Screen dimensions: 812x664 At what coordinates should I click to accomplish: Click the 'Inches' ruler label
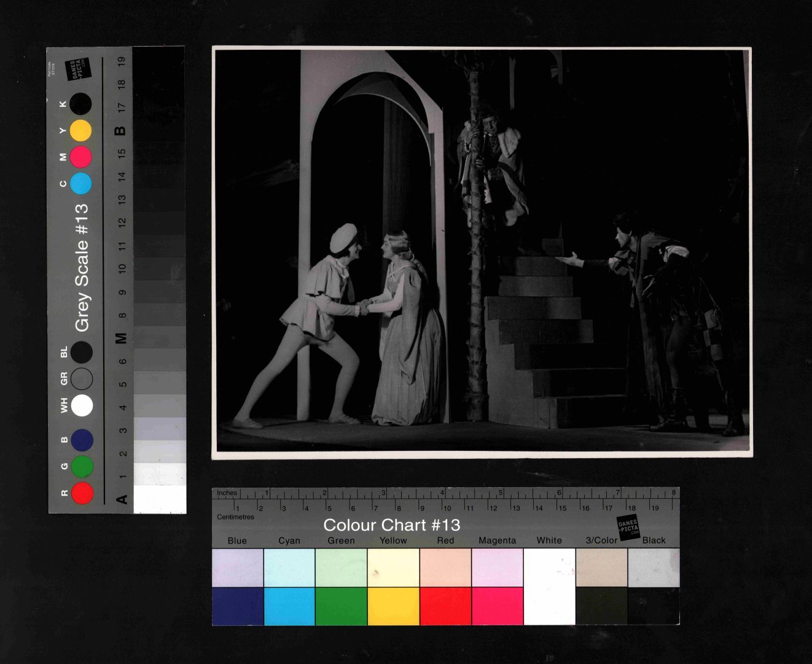point(227,493)
